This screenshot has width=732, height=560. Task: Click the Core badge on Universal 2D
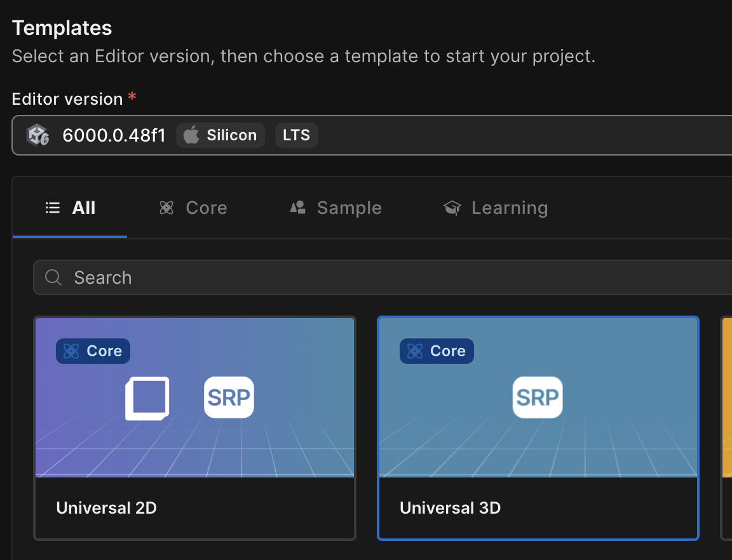[x=93, y=351]
